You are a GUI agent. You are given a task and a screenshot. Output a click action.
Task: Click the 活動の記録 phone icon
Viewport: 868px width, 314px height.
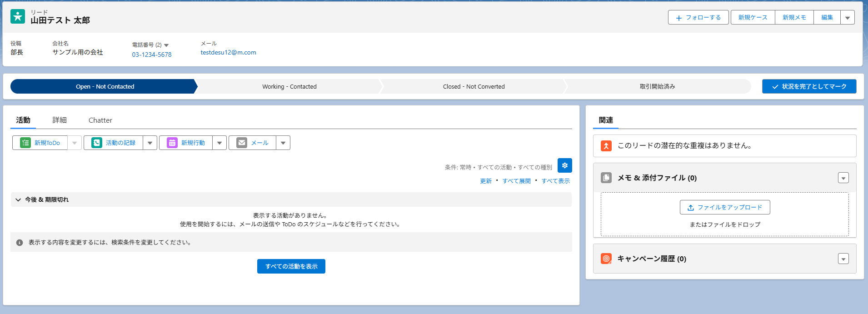(x=97, y=143)
